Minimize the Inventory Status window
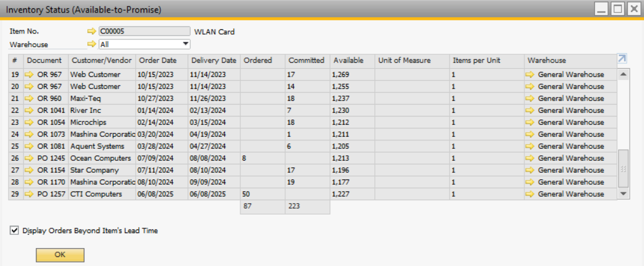 pos(603,8)
